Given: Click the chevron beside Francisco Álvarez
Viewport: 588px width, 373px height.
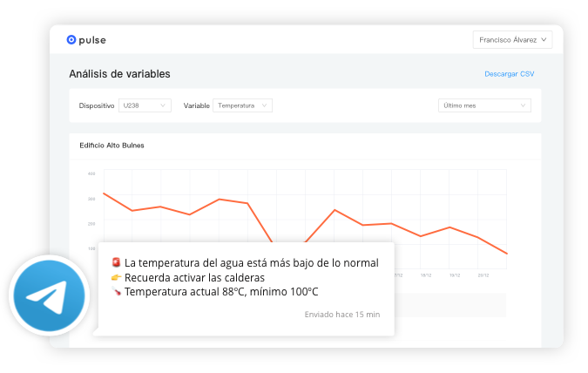Looking at the screenshot, I should [544, 39].
